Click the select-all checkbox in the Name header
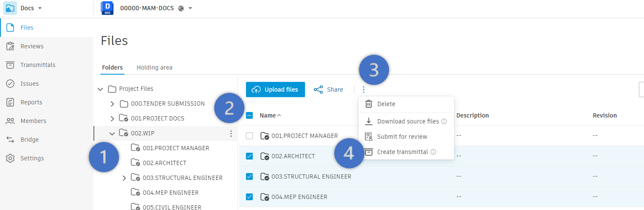Screen dimensions: 644x210 pos(249,115)
